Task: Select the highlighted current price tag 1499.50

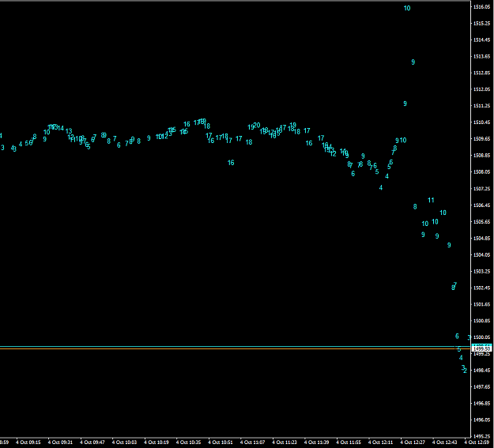Action: pos(481,348)
